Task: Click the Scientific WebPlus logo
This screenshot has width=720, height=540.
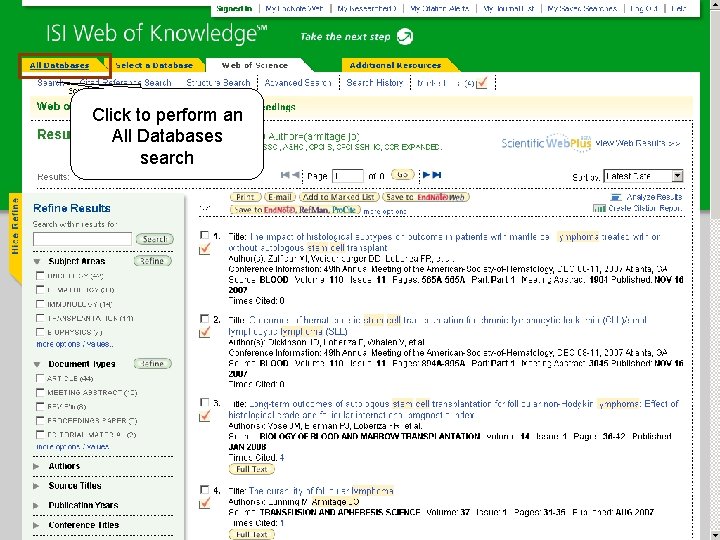Action: click(x=546, y=143)
